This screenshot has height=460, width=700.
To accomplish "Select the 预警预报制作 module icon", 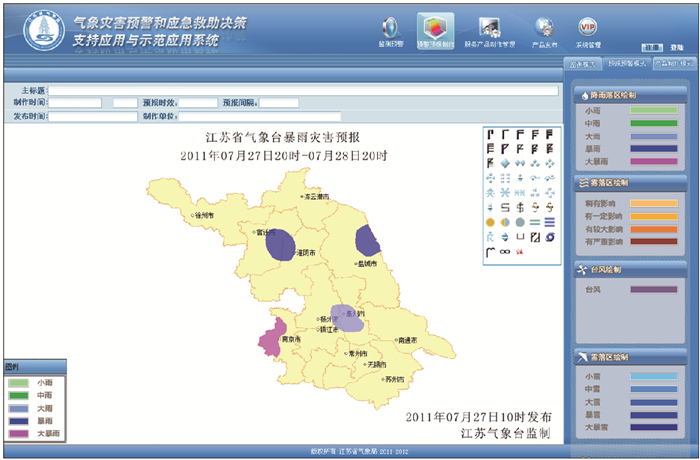I will coord(435,27).
